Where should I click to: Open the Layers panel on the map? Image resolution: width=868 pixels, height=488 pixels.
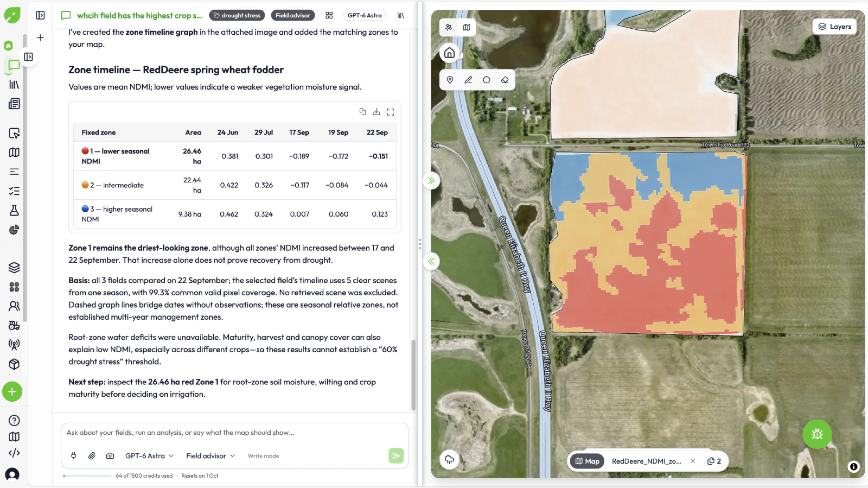tap(834, 27)
